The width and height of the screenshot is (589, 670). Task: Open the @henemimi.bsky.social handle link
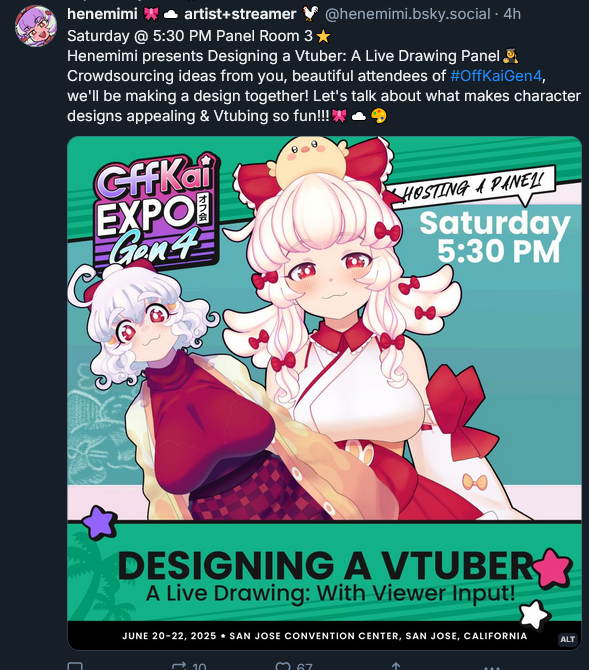(407, 14)
